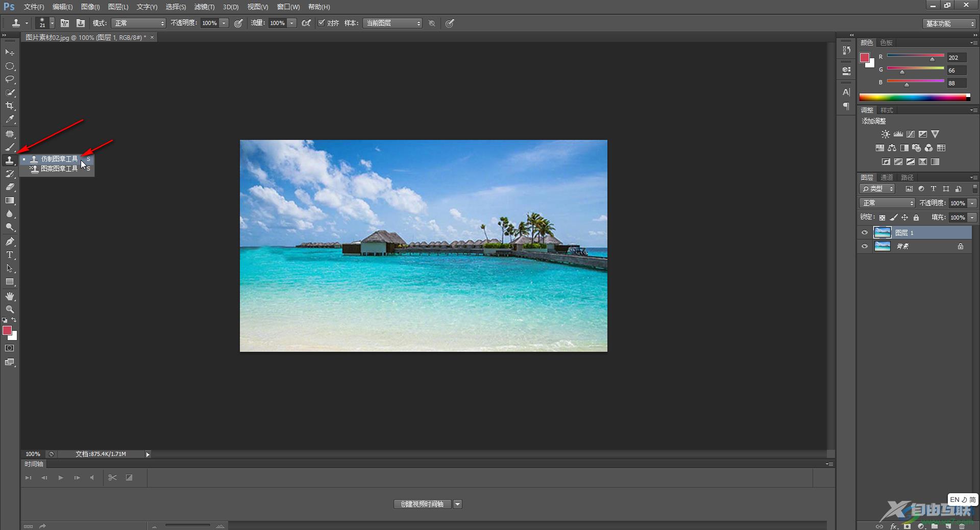
Task: Select the Eraser tool
Action: [x=10, y=187]
